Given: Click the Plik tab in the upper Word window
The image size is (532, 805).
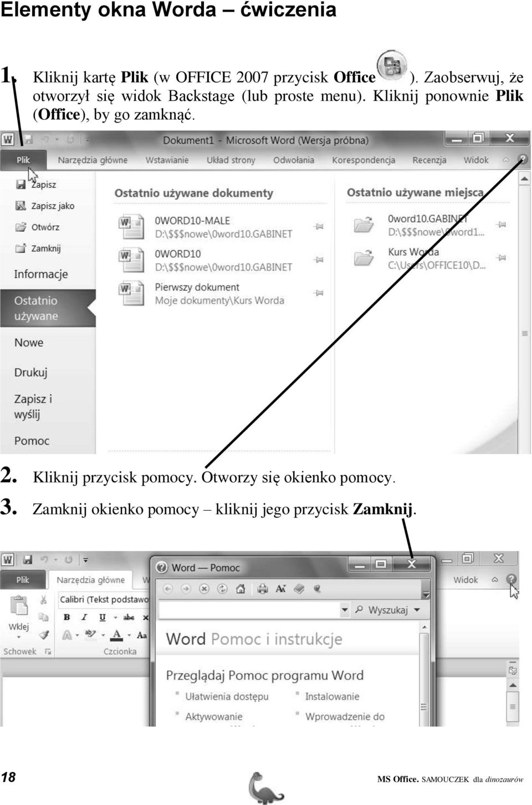Looking at the screenshot, I should click(x=23, y=160).
